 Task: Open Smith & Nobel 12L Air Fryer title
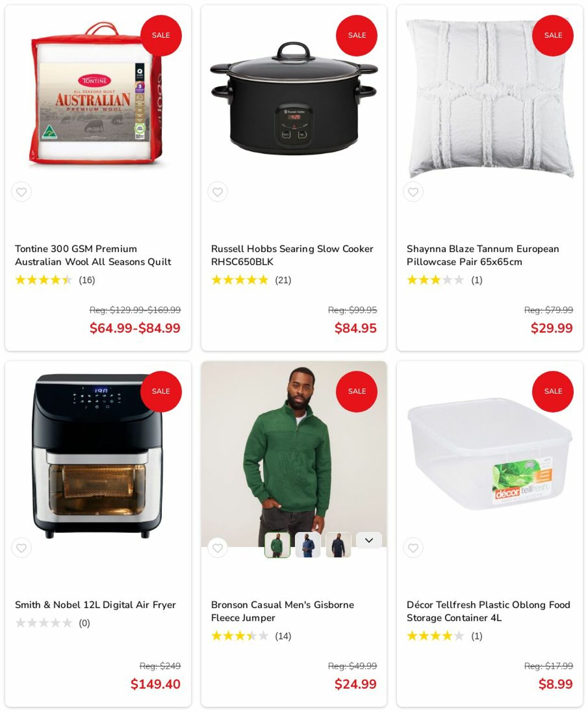click(95, 605)
